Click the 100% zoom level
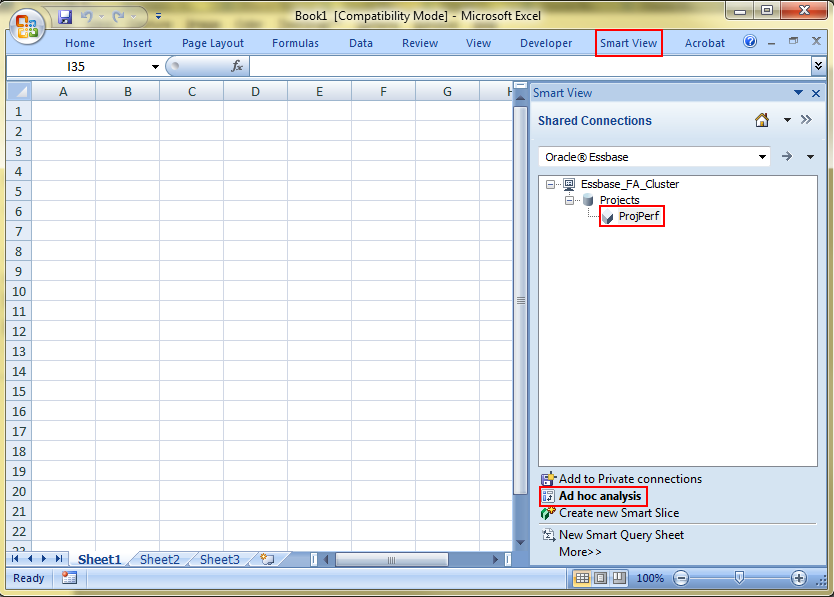Screen dimensions: 834x597 (650, 578)
